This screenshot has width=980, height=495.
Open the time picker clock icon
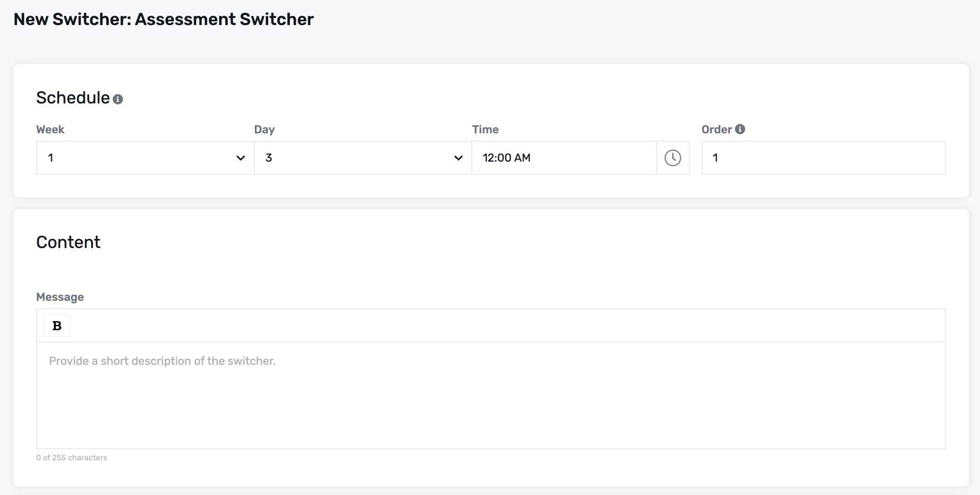click(673, 158)
